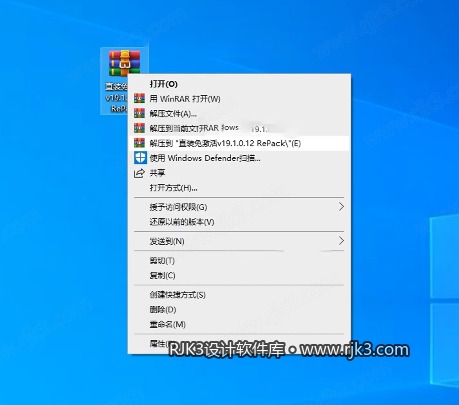Select 解压到当前文件夹 entry
The image size is (459, 405).
pos(239,128)
